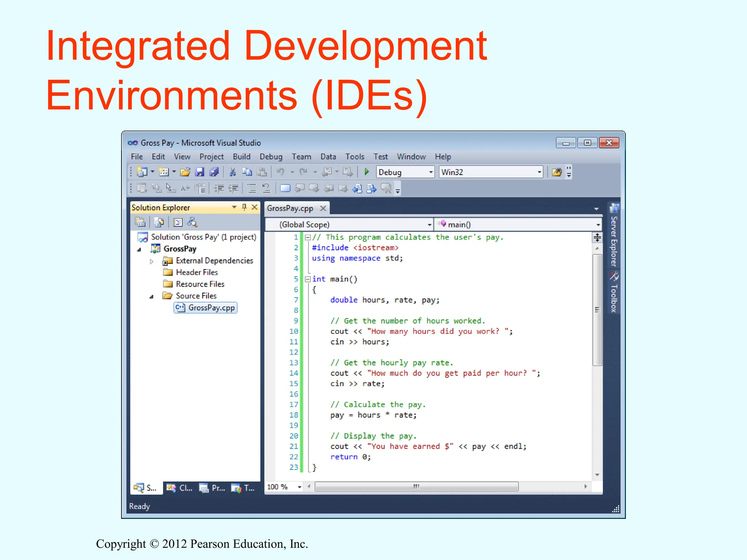
Task: Open the Win32 platform dropdown
Action: point(539,172)
